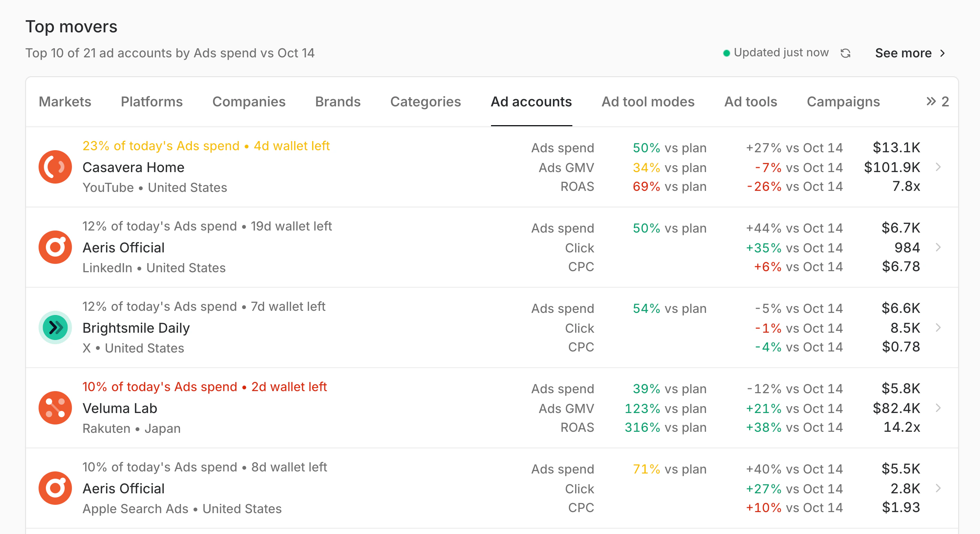Expand the Aeris Official Apple Search Ads chevron

(938, 488)
